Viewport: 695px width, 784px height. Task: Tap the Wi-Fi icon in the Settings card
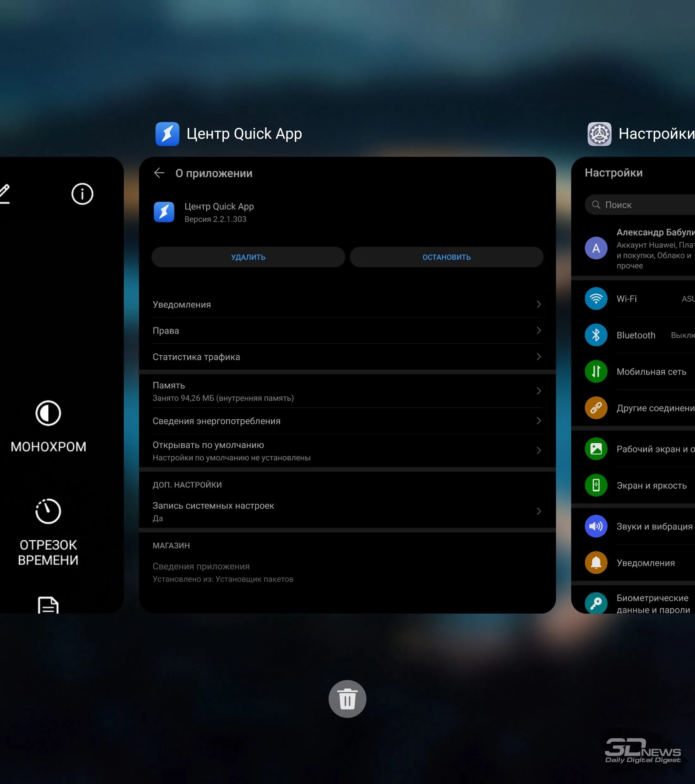tap(596, 298)
